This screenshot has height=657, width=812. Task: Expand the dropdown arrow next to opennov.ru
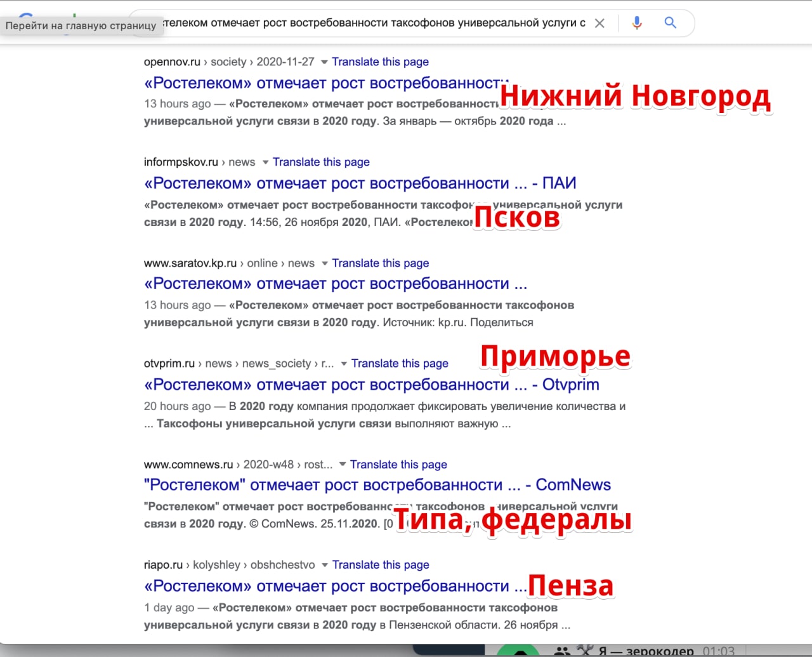pos(324,62)
